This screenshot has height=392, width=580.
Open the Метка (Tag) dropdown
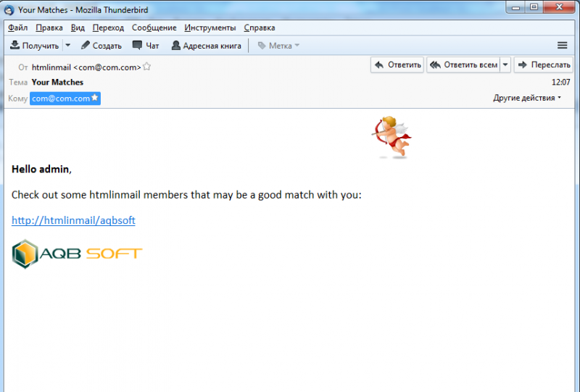coord(278,46)
